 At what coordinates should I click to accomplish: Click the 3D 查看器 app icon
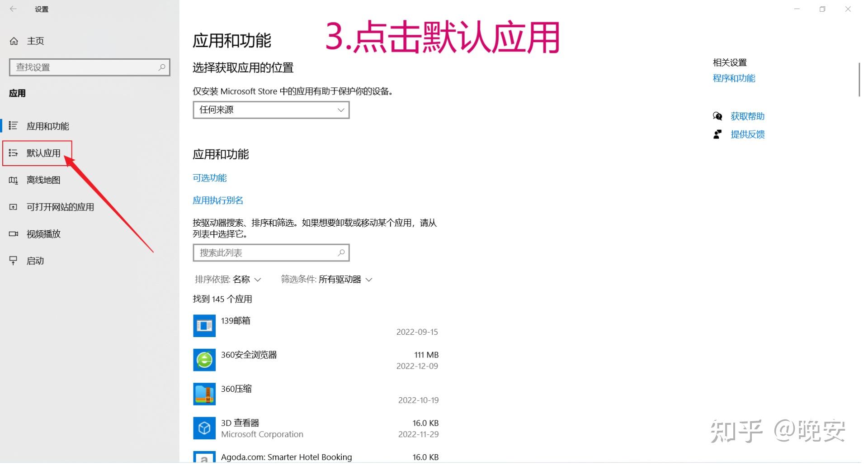click(x=204, y=428)
